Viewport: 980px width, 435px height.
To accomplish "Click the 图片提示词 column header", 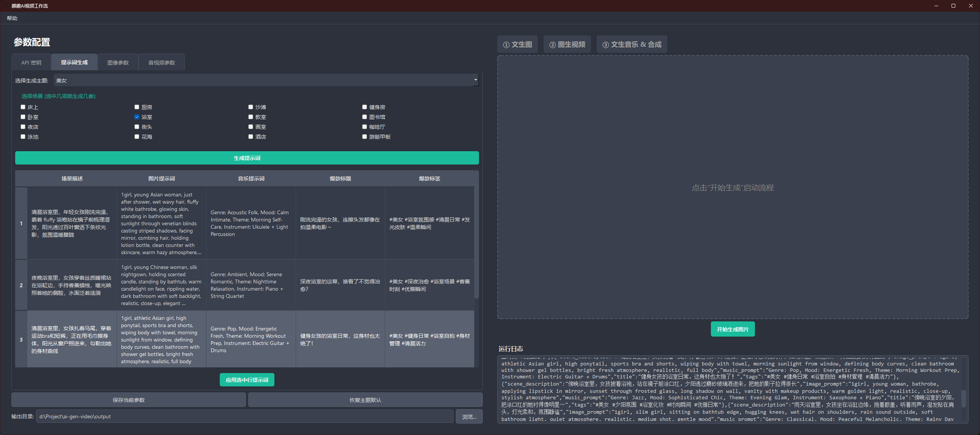I will click(161, 179).
